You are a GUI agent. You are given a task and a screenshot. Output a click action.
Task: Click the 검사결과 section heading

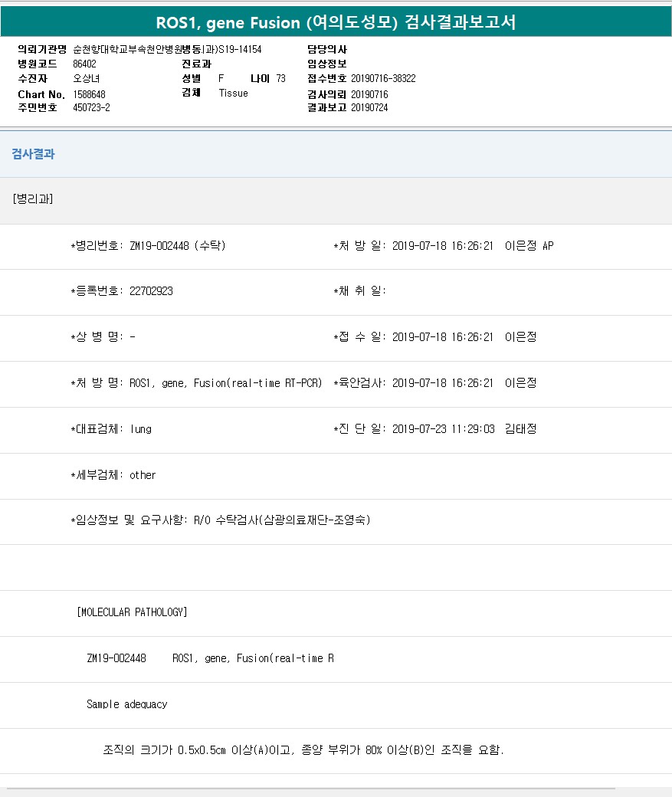33,154
